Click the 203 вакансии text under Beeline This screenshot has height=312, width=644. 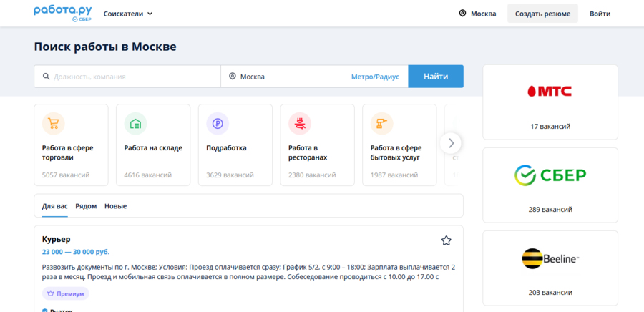click(x=550, y=293)
